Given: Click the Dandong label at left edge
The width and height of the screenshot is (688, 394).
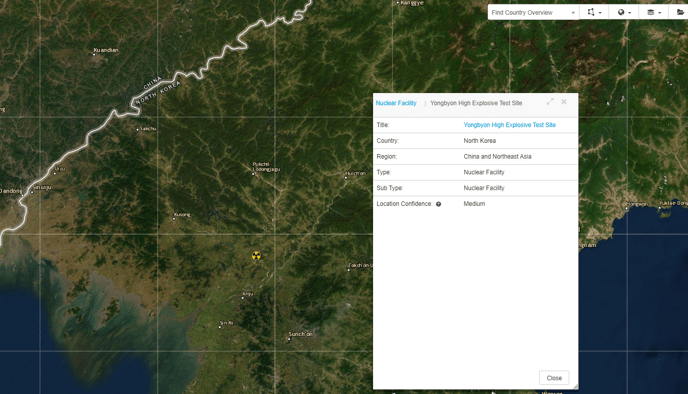Looking at the screenshot, I should [x=11, y=191].
